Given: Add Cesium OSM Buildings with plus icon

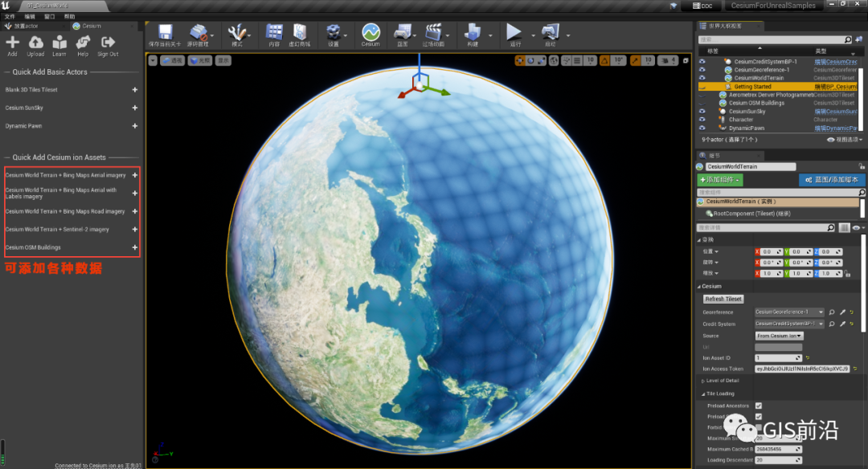Looking at the screenshot, I should [134, 247].
